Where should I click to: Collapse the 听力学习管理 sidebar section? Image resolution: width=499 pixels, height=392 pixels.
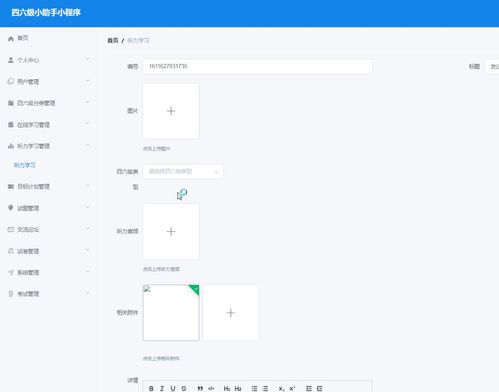(49, 146)
